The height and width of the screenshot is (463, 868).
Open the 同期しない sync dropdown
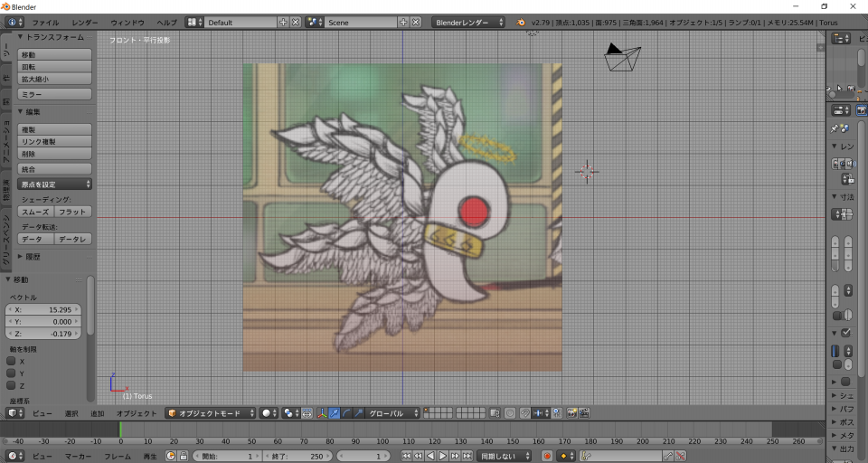(504, 456)
